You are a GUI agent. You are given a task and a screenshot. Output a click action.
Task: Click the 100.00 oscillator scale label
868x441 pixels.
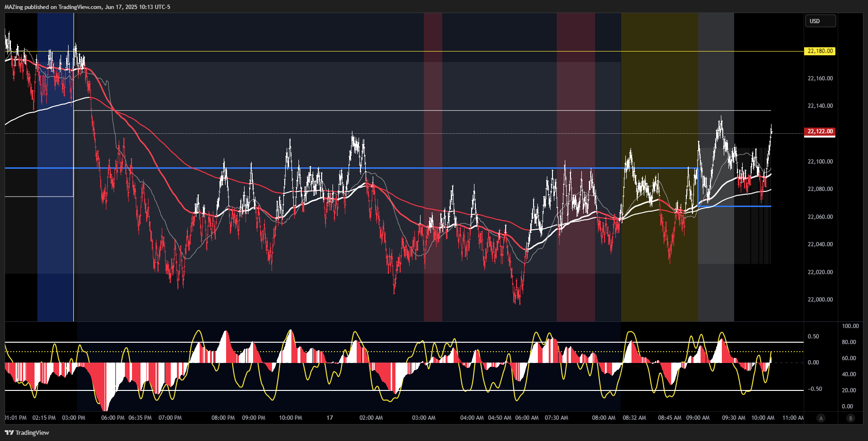click(850, 326)
